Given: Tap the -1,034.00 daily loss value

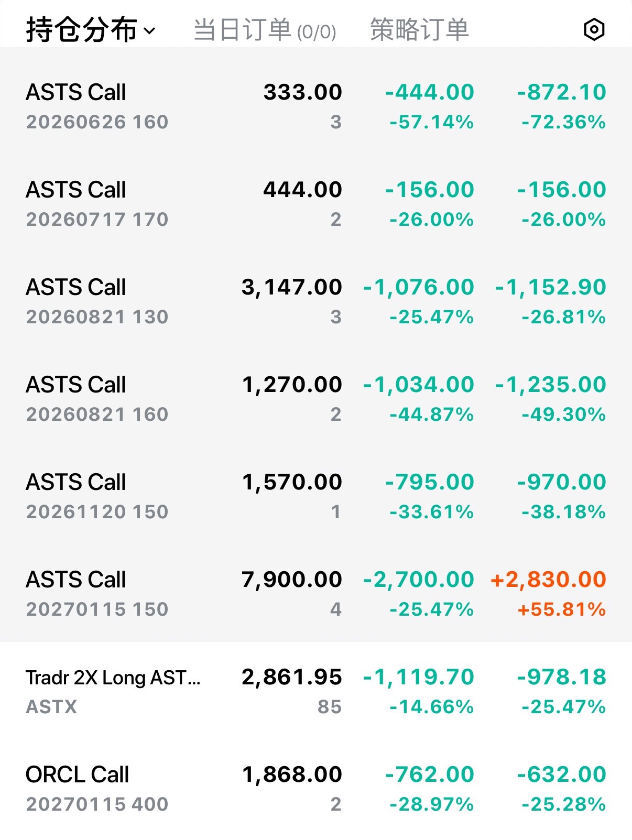Looking at the screenshot, I should (x=419, y=385).
